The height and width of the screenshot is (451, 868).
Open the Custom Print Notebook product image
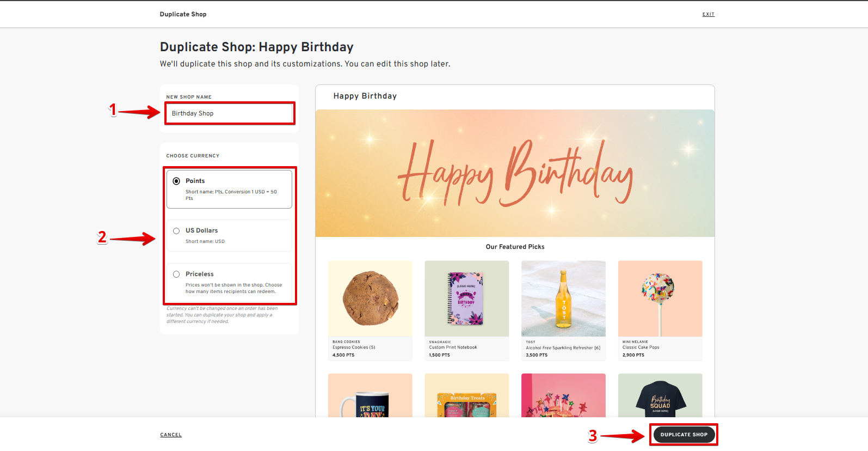[x=466, y=298]
